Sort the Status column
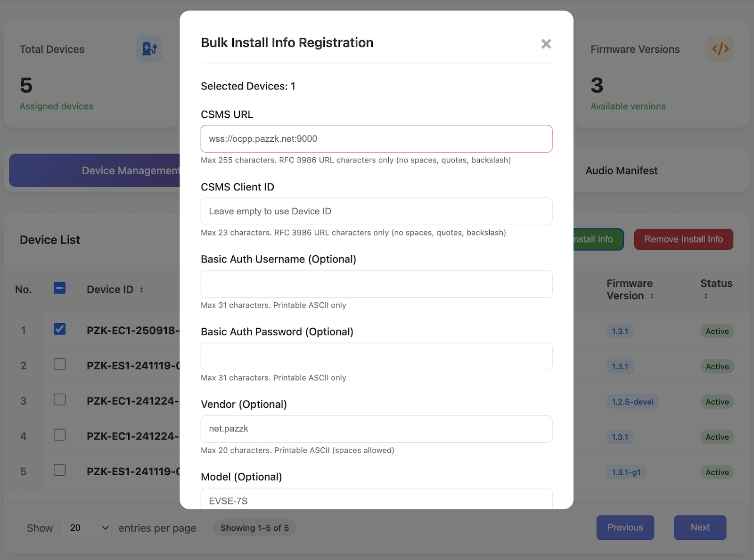 pyautogui.click(x=706, y=296)
